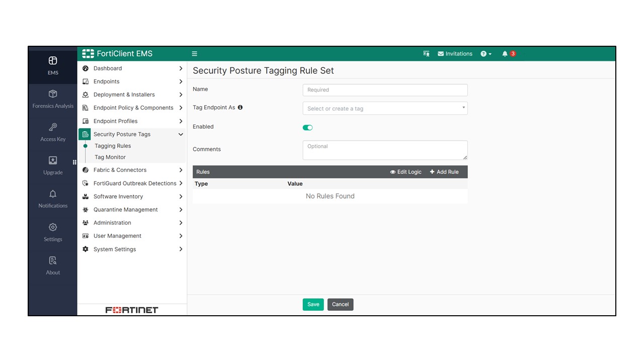Click the Administration users icon
This screenshot has width=644, height=362.
pyautogui.click(x=86, y=223)
